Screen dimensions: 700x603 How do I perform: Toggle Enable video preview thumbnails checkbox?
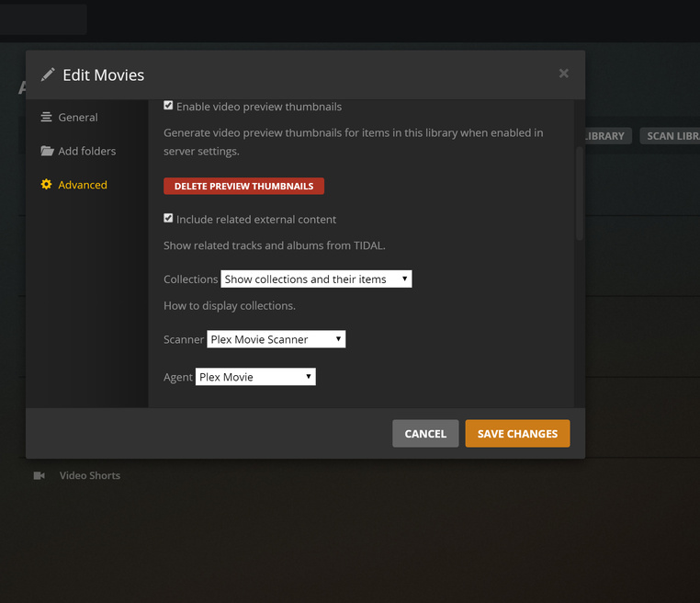(x=168, y=106)
